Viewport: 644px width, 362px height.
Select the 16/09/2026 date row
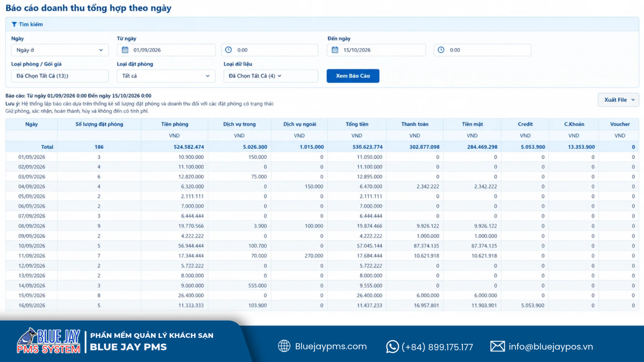(322, 306)
